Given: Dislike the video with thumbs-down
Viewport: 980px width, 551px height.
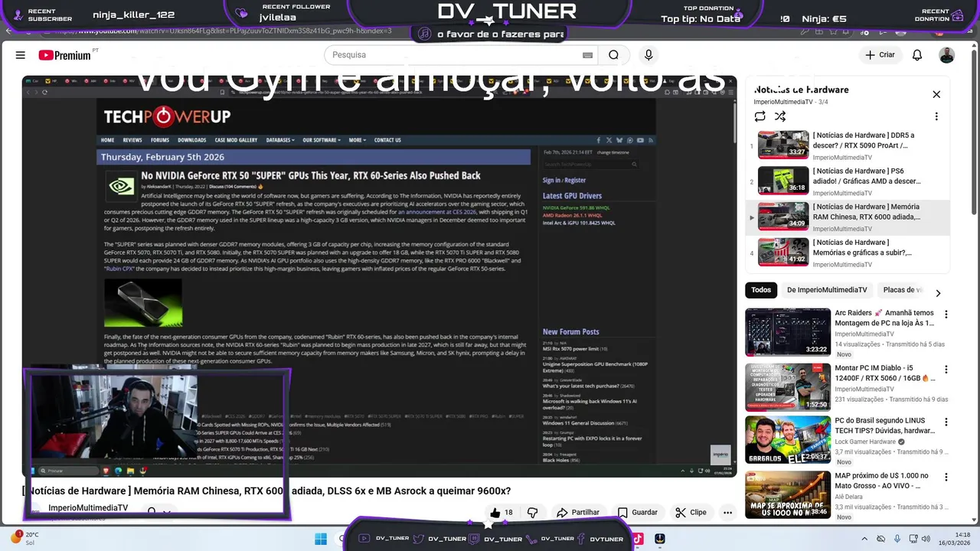Looking at the screenshot, I should point(533,513).
